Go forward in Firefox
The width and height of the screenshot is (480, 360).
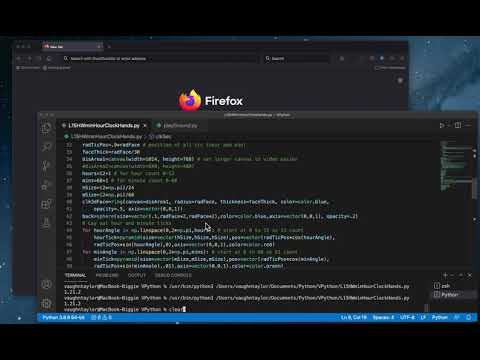click(29, 59)
